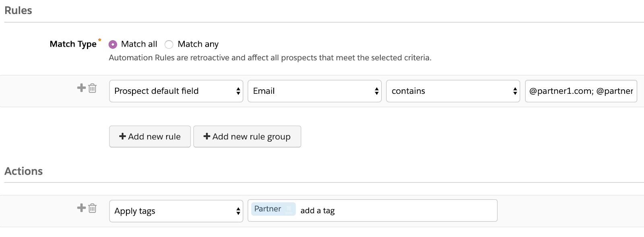Screen dimensions: 644x237
Task: Click the plus icon beside the Email rule
Action: click(81, 88)
